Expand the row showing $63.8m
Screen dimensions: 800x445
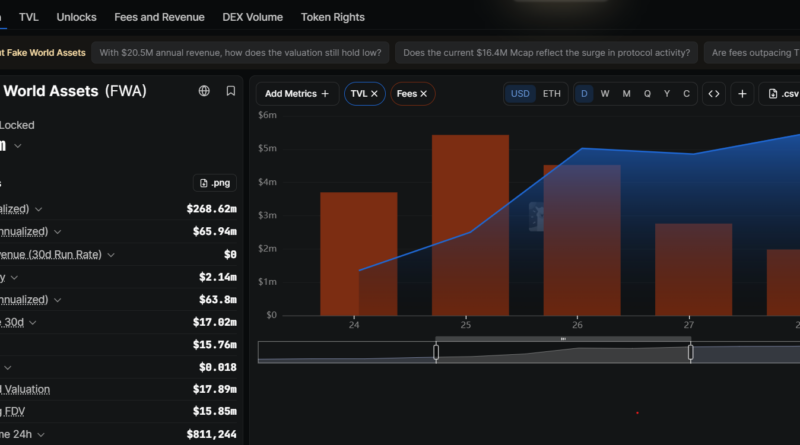[58, 300]
